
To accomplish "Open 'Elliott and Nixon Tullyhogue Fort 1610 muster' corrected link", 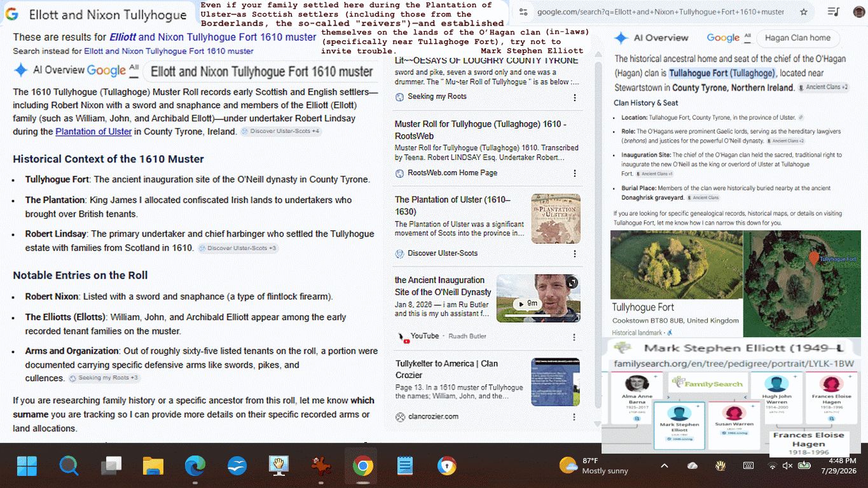I will pyautogui.click(x=212, y=38).
